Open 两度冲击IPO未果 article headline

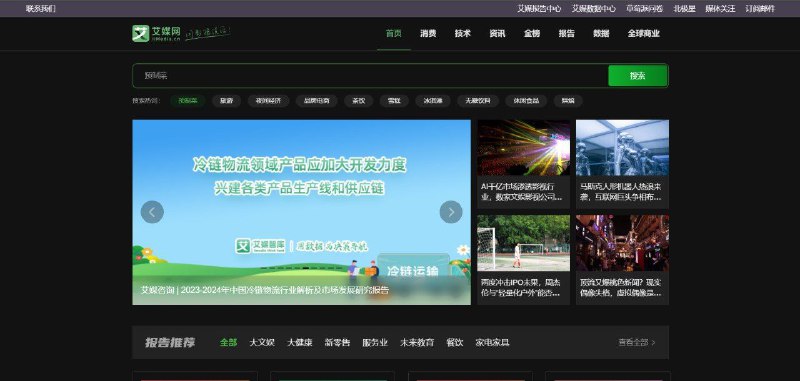[520, 288]
